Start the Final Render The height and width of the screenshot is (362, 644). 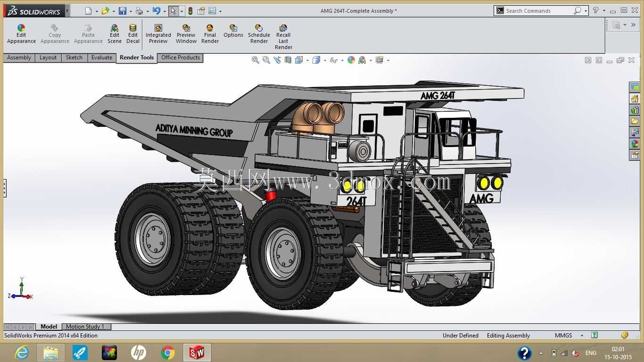(x=210, y=34)
